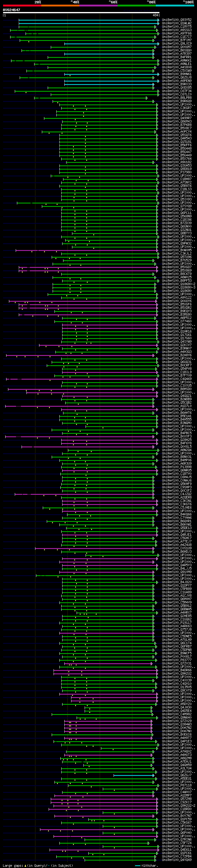The width and height of the screenshot is (197, 868).
Task: Click UniRef100_Q7SYQ9 text
Action: 177,206
